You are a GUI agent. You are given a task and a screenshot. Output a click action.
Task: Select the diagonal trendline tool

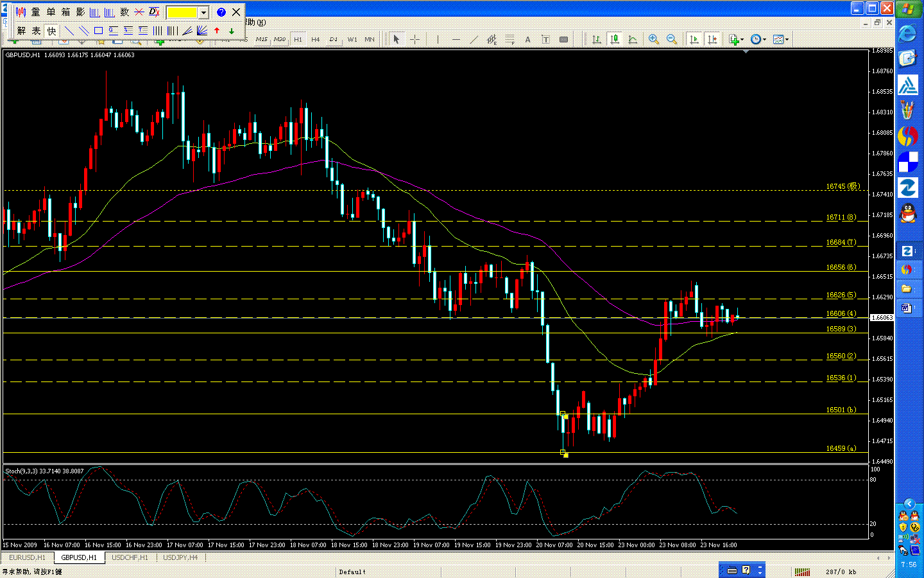pyautogui.click(x=474, y=40)
